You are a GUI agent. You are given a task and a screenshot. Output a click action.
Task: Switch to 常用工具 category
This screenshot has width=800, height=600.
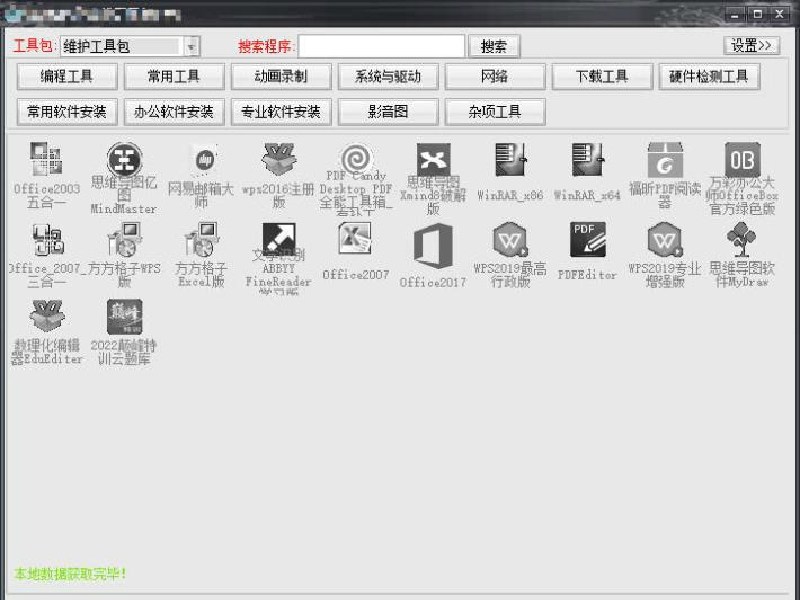174,77
